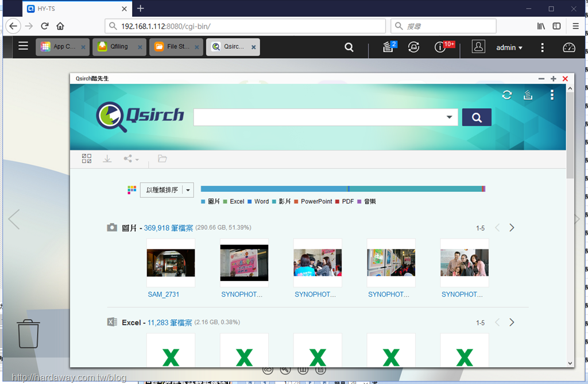Click the Qsirch logo
The image size is (588, 384).
pos(140,117)
